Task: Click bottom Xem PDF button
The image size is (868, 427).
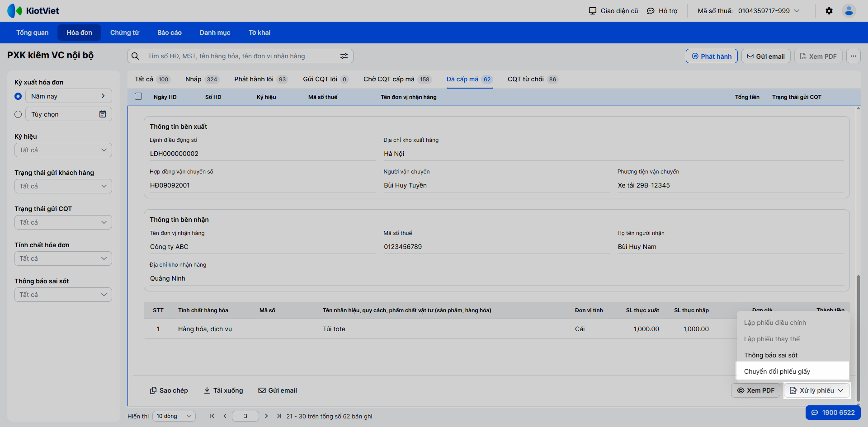Action: point(755,390)
